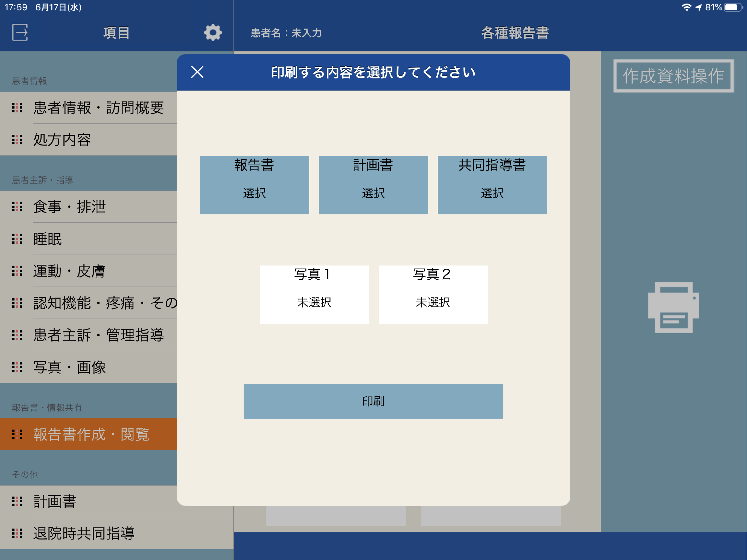Tap the grid handle icon beside 食事・排泄
This screenshot has width=747, height=560.
point(17,207)
